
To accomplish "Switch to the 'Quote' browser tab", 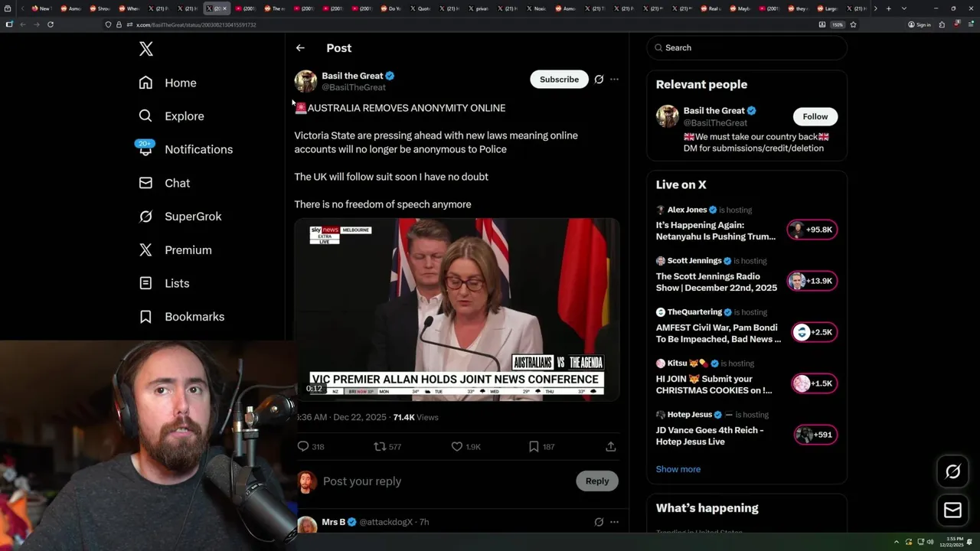I will 420,8.
